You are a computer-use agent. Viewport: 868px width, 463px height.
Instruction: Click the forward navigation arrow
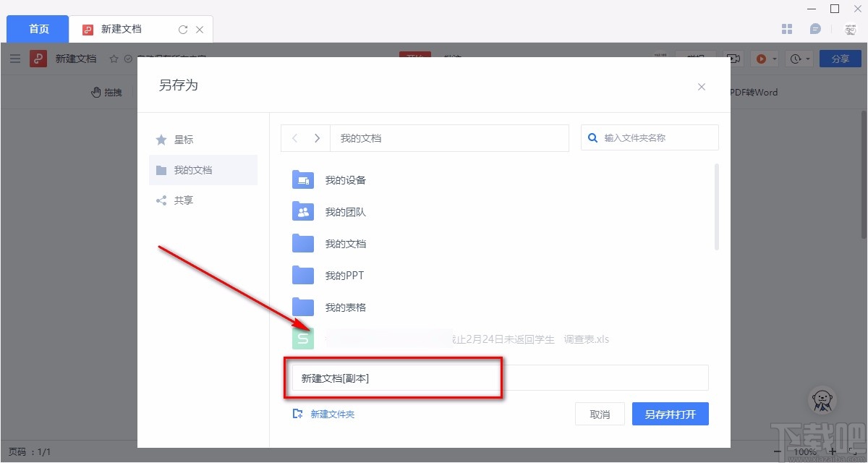[x=317, y=138]
